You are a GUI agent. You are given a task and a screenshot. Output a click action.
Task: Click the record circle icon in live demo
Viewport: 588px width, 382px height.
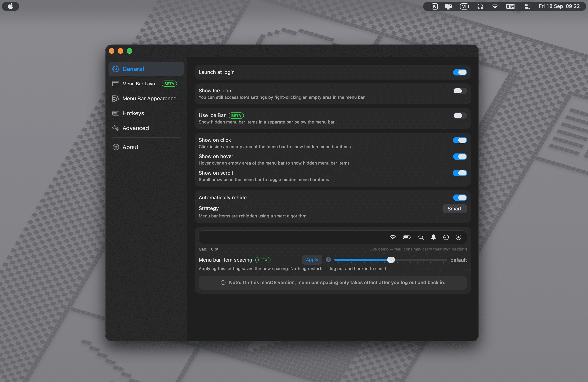click(x=458, y=237)
